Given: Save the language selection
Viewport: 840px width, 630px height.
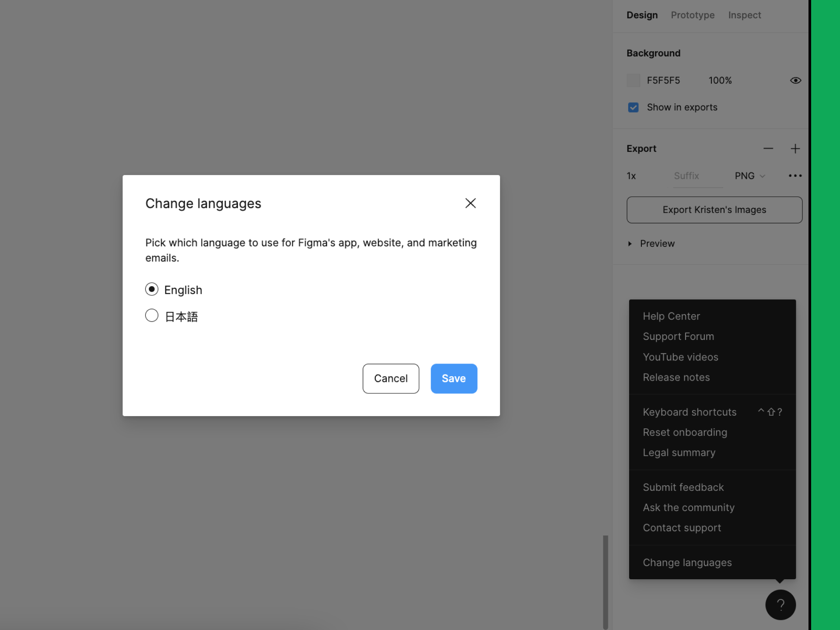Looking at the screenshot, I should [x=454, y=378].
